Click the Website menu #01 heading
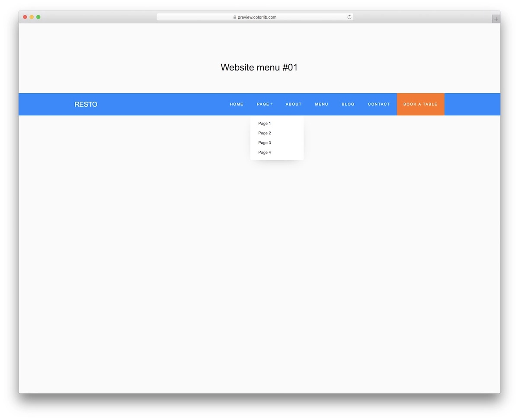The width and height of the screenshot is (519, 420). pyautogui.click(x=259, y=67)
